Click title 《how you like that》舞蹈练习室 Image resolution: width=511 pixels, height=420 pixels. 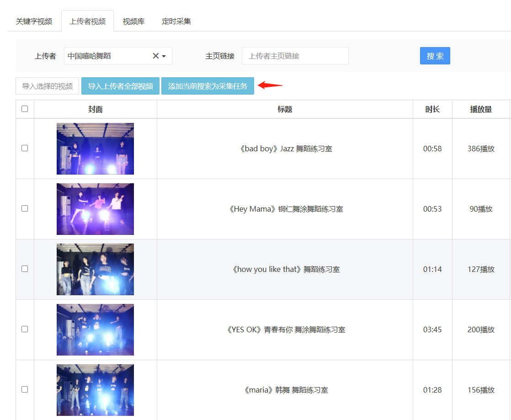[x=285, y=269]
